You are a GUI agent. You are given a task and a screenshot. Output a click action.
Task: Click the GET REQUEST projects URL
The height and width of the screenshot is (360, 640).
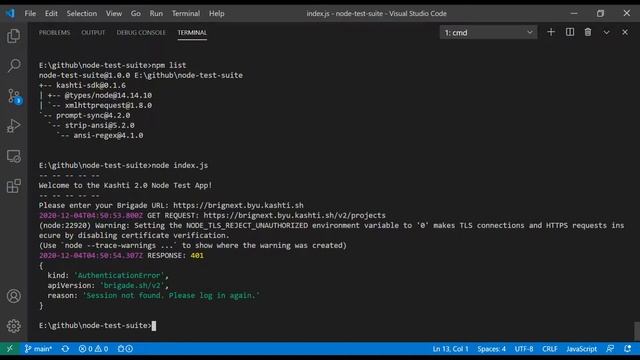294,215
